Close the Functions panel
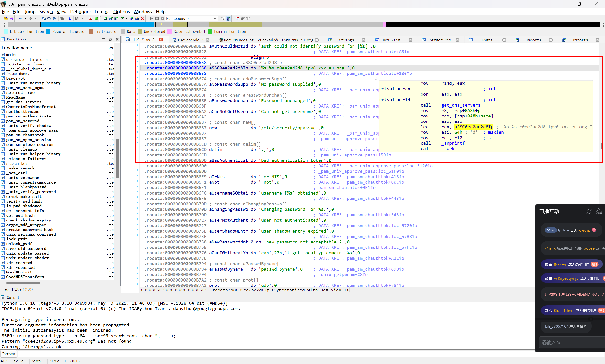Image resolution: width=605 pixels, height=364 pixels. point(117,39)
